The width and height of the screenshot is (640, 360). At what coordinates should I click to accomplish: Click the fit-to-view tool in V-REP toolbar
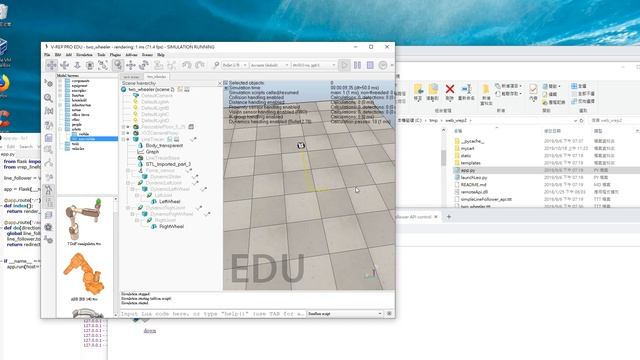click(103, 65)
